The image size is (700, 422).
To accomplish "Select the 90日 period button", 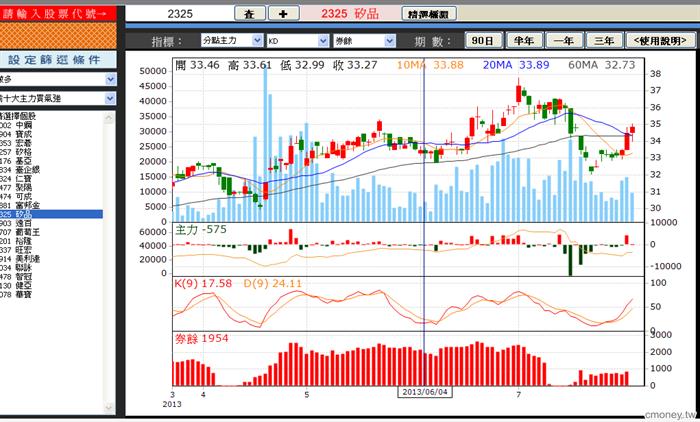I will 483,41.
